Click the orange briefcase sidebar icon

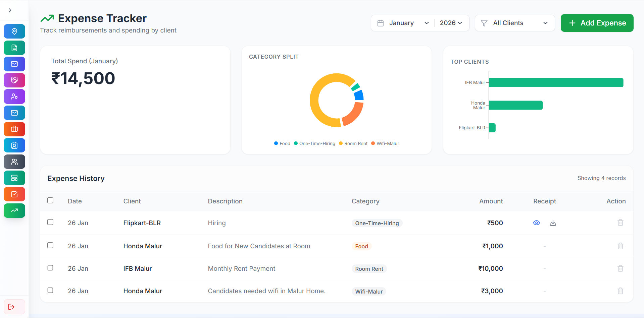click(x=14, y=129)
